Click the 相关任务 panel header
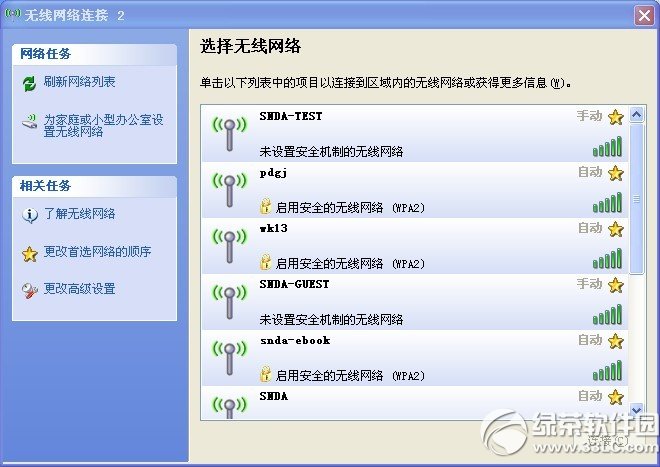 click(x=94, y=186)
